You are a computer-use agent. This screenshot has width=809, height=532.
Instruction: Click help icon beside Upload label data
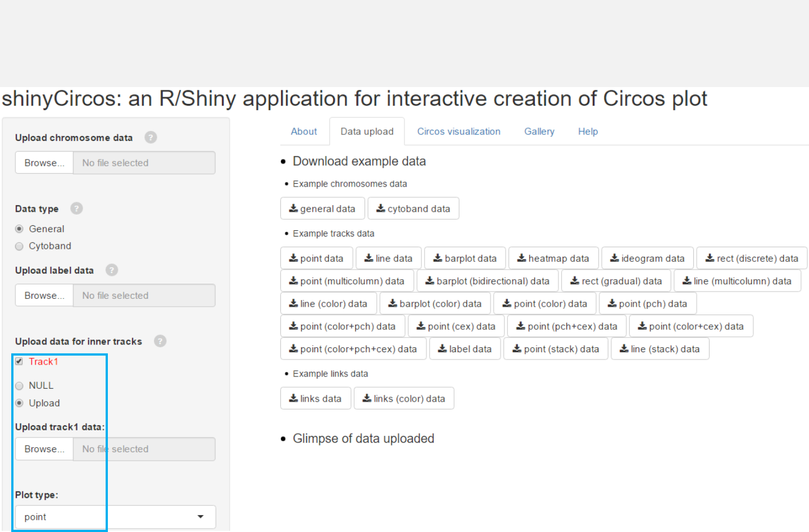point(112,270)
